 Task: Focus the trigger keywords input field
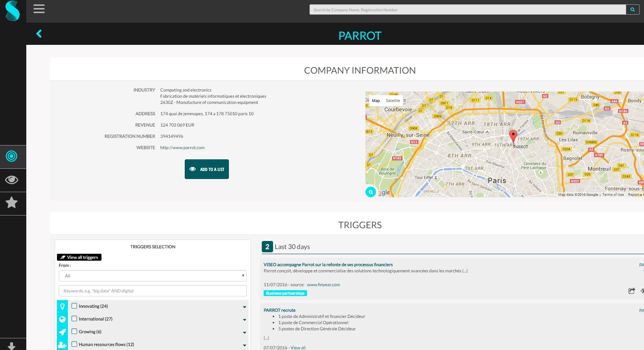(153, 291)
